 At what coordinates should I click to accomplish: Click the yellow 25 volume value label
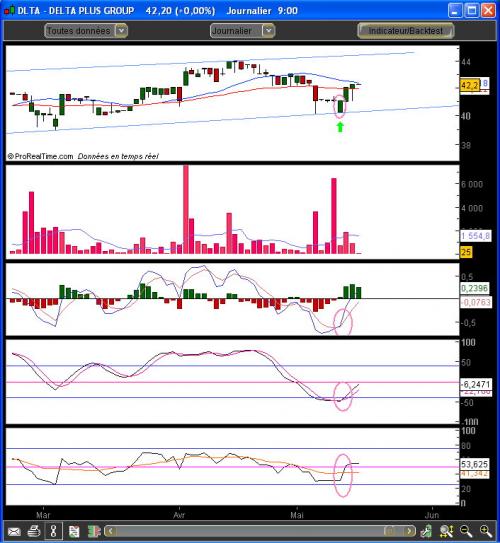point(466,252)
